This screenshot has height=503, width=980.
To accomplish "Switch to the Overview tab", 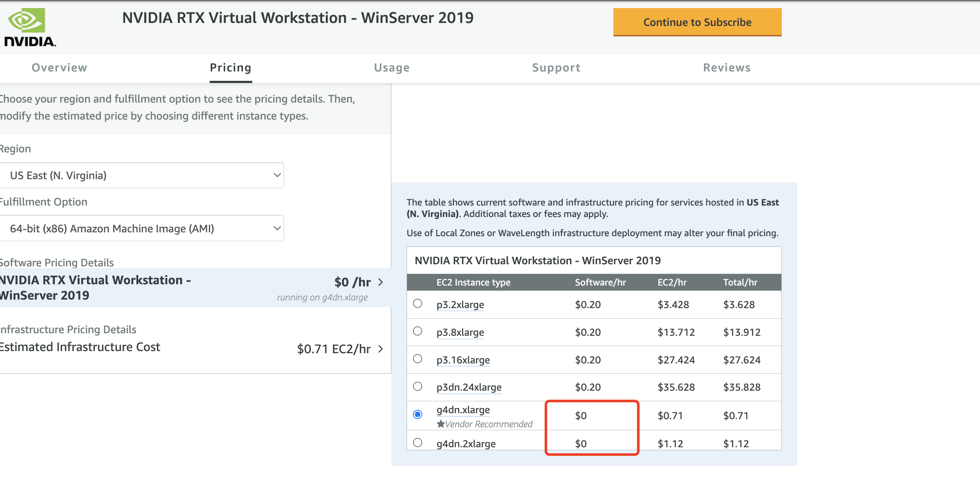I will [60, 68].
